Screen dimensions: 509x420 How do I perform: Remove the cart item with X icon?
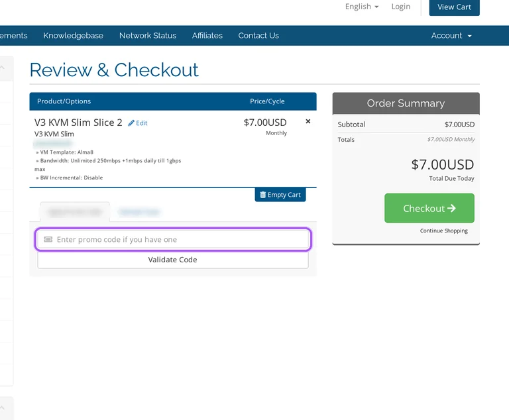pyautogui.click(x=308, y=121)
